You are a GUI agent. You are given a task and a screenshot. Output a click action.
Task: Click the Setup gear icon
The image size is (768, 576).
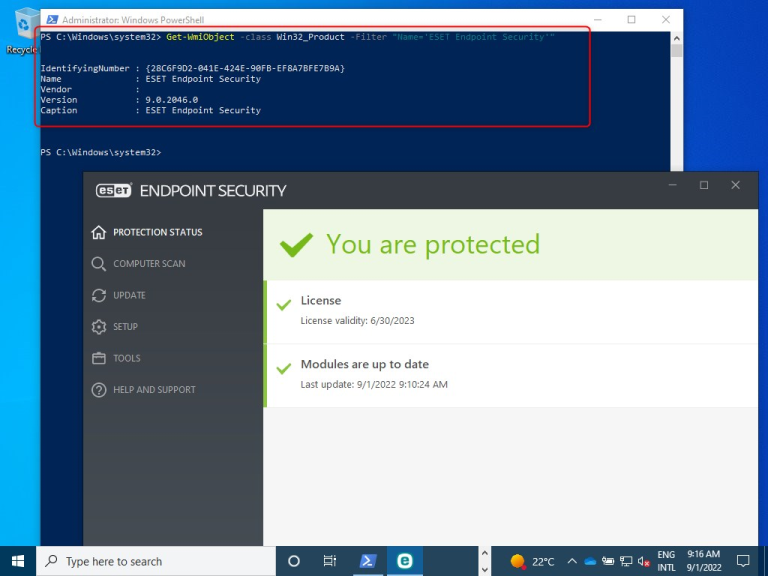coord(98,327)
